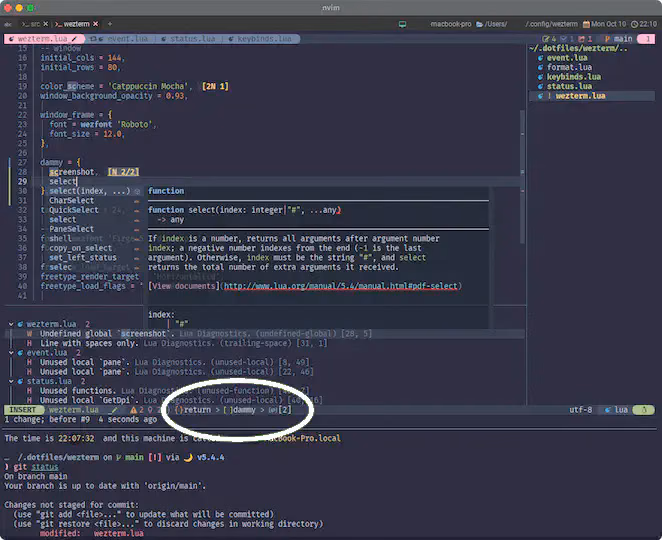Select the wezterm.lua buffer tab
This screenshot has height=540, width=662.
42,39
